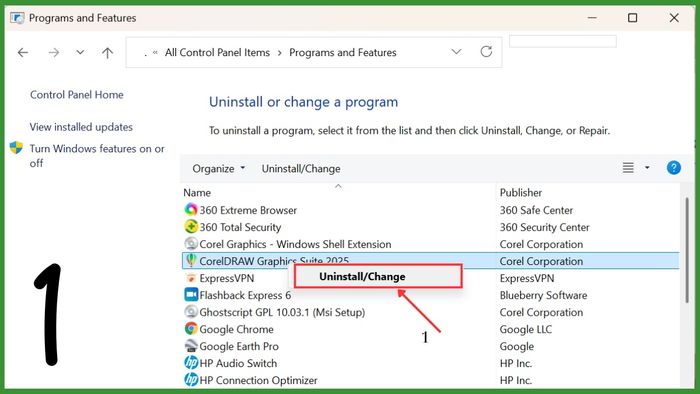Go forward with the right arrow

(x=54, y=53)
